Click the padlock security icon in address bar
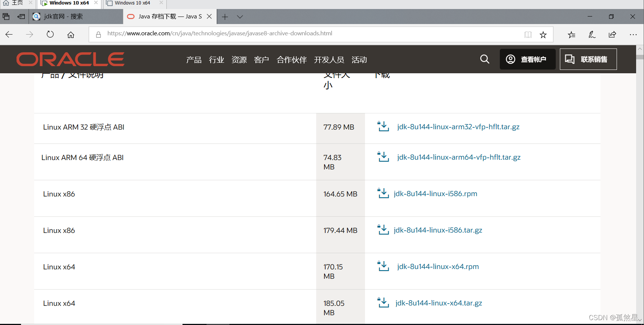 [x=98, y=35]
